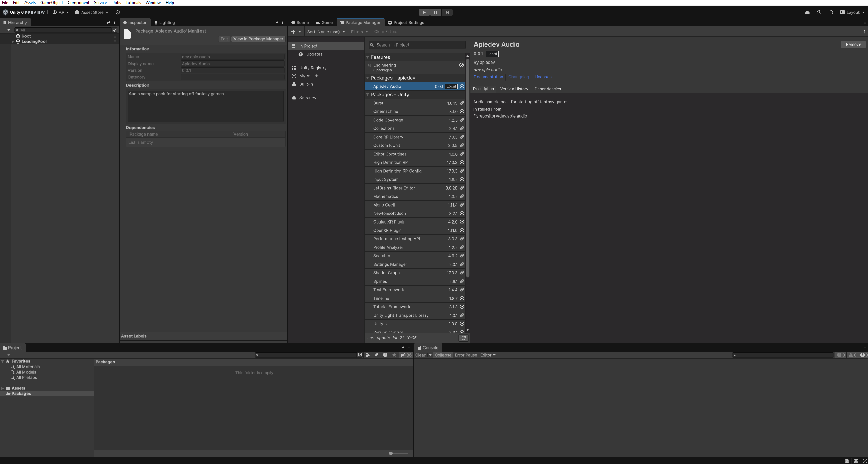This screenshot has height=464, width=868.
Task: Click the search by type icon in Project toolbar
Action: (367, 355)
